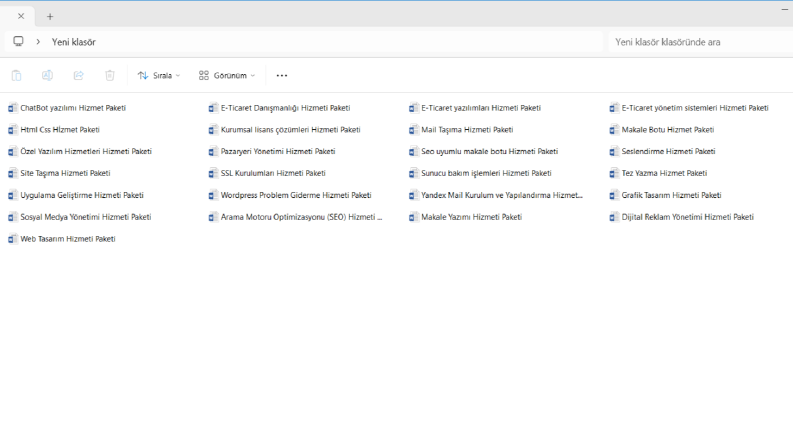Click Grafik Tasarım Hizmeti Paketi name

pyautogui.click(x=671, y=195)
